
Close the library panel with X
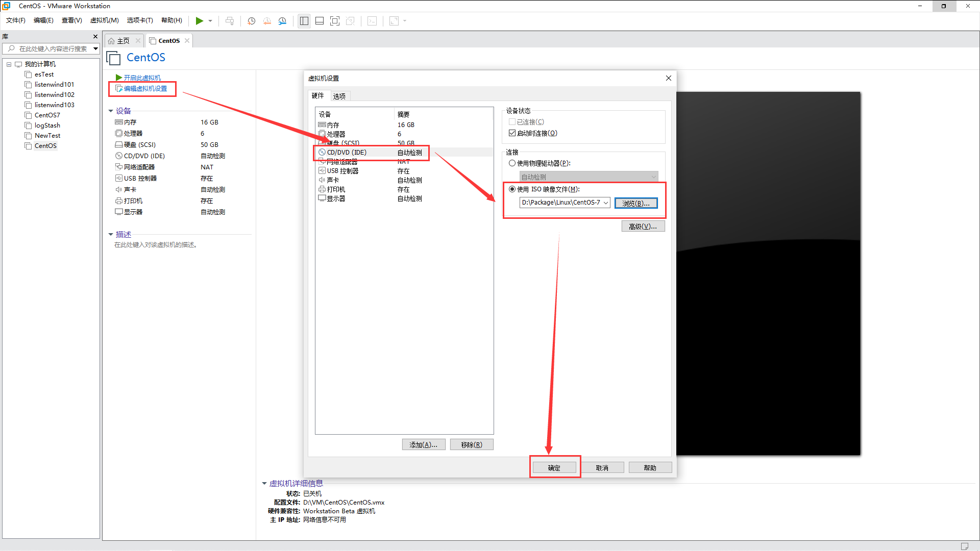[x=95, y=37]
